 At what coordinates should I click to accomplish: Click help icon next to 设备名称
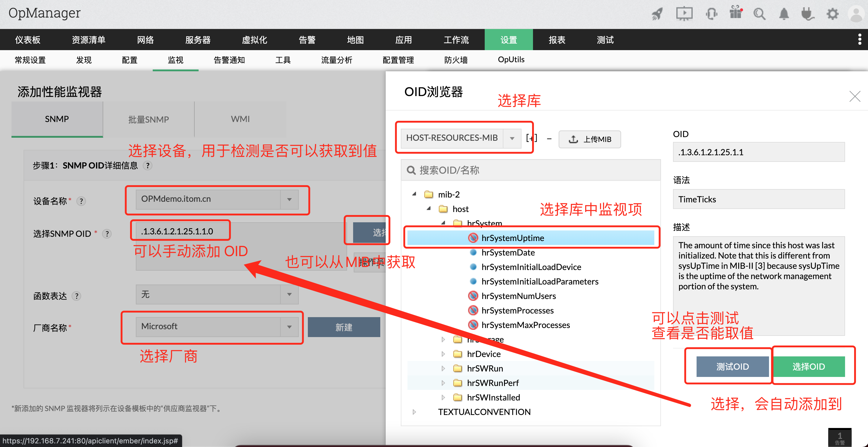[x=81, y=201]
